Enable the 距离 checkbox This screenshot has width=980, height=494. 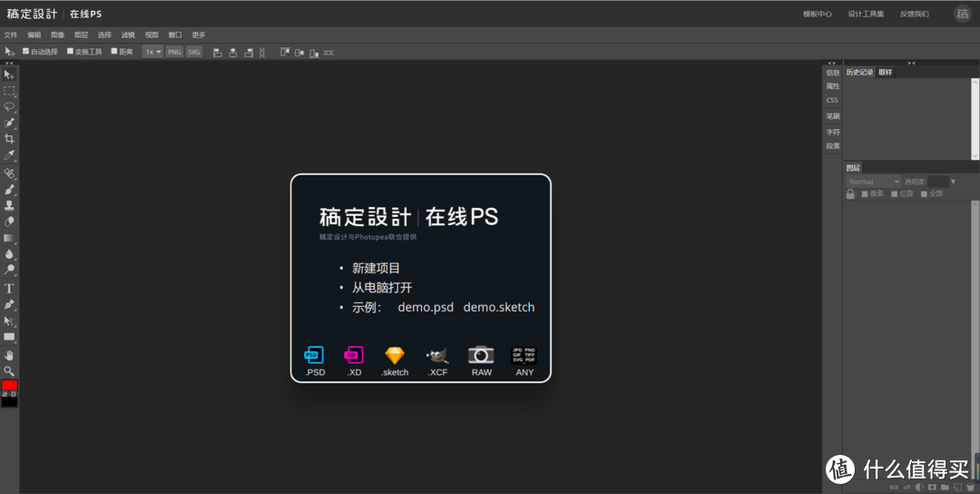[114, 51]
